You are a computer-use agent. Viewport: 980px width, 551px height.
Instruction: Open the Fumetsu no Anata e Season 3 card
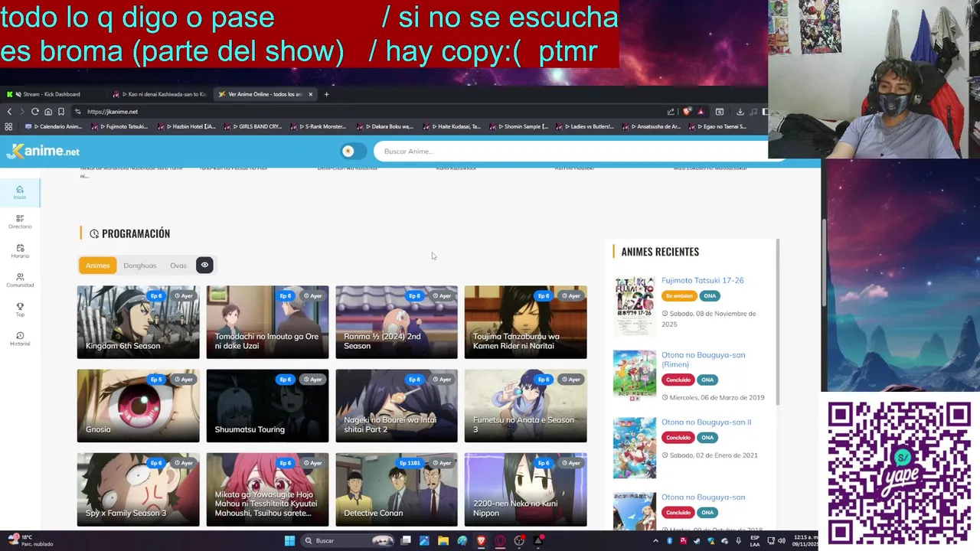click(x=525, y=406)
